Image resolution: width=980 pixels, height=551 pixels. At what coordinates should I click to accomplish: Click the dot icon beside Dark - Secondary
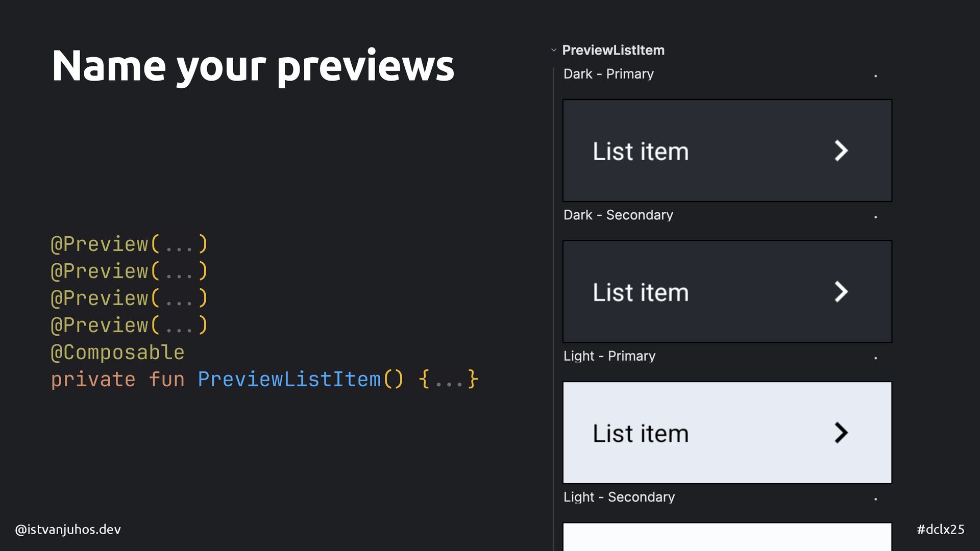(x=875, y=217)
